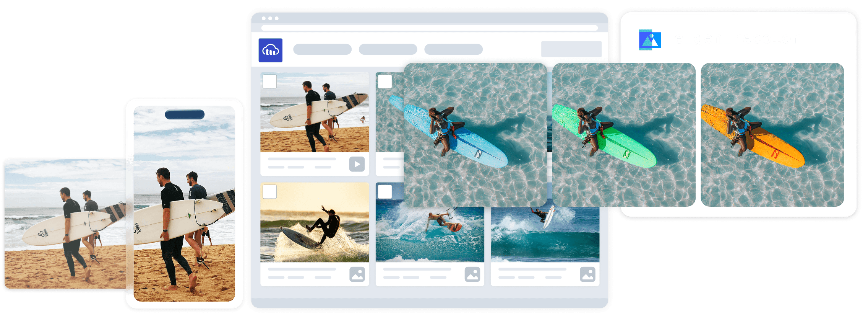Click the image icon on the kitesurfer card
868x320 pixels.
coord(472,274)
